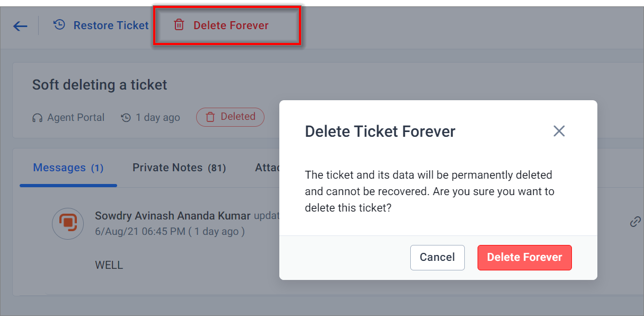Click the Restore Ticket text link
Screen dimensions: 644x316
point(111,25)
